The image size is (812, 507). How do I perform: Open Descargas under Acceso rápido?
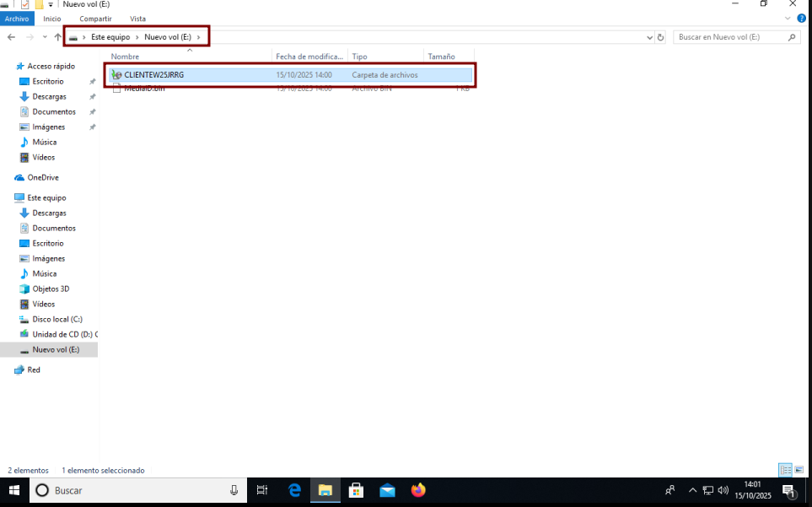(x=49, y=97)
